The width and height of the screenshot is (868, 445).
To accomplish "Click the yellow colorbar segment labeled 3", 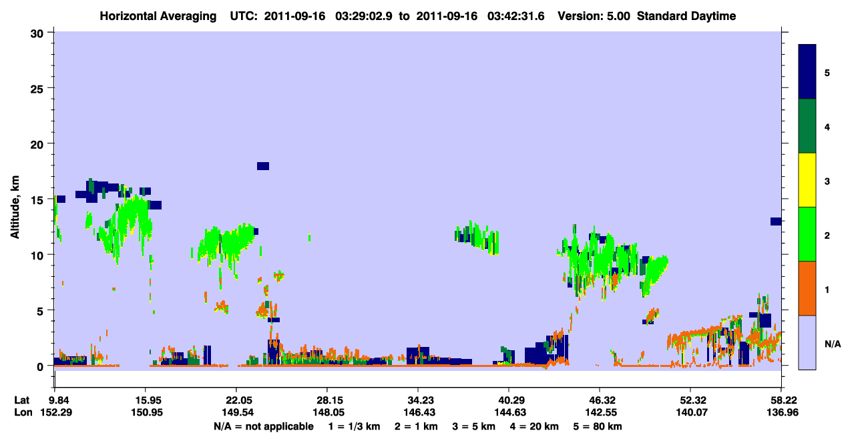I will tap(807, 180).
